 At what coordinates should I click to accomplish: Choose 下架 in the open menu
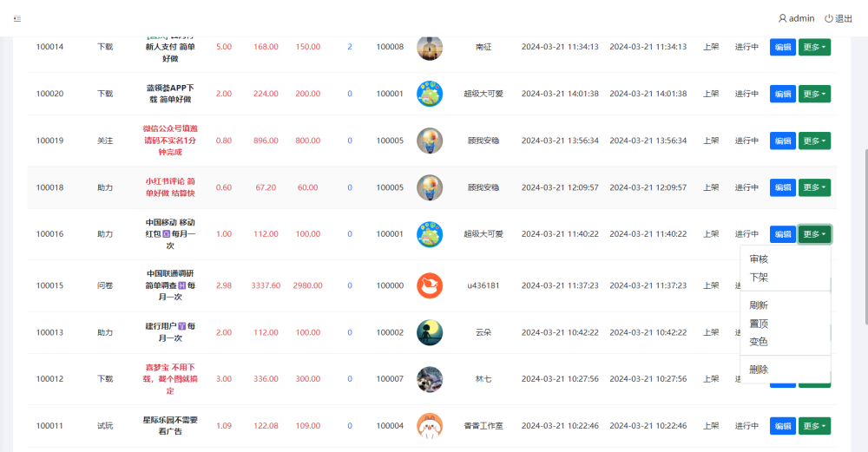[759, 278]
